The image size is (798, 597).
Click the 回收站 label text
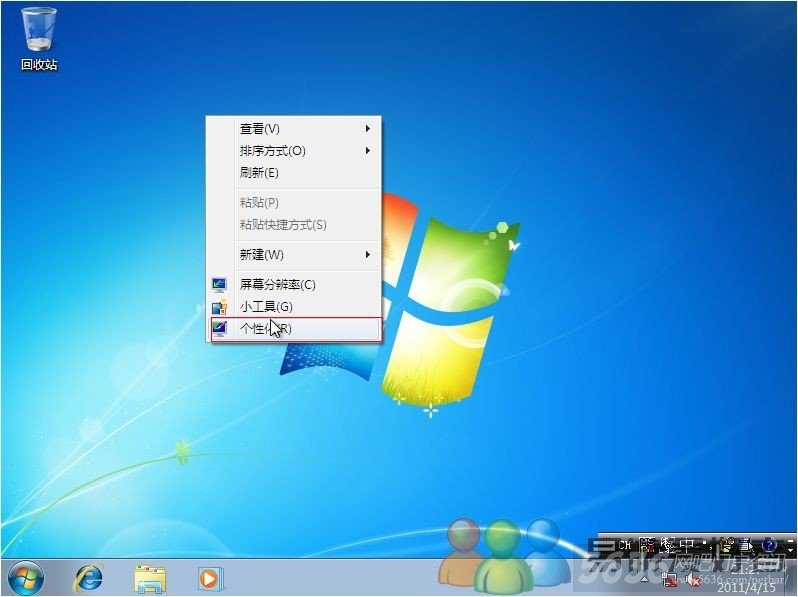click(39, 65)
